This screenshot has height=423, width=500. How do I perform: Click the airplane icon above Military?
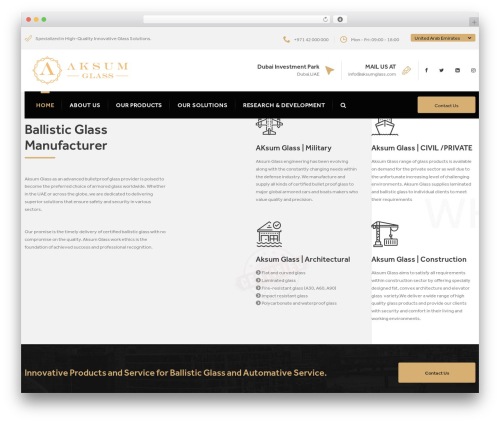[x=269, y=127]
